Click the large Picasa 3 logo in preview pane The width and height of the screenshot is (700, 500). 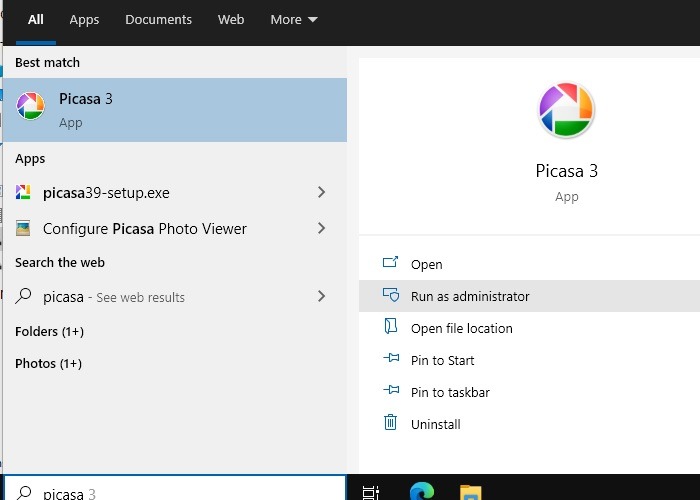click(x=567, y=110)
